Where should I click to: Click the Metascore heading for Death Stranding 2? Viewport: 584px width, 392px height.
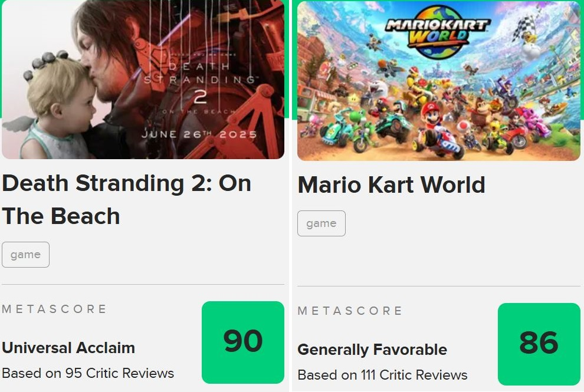(x=54, y=309)
